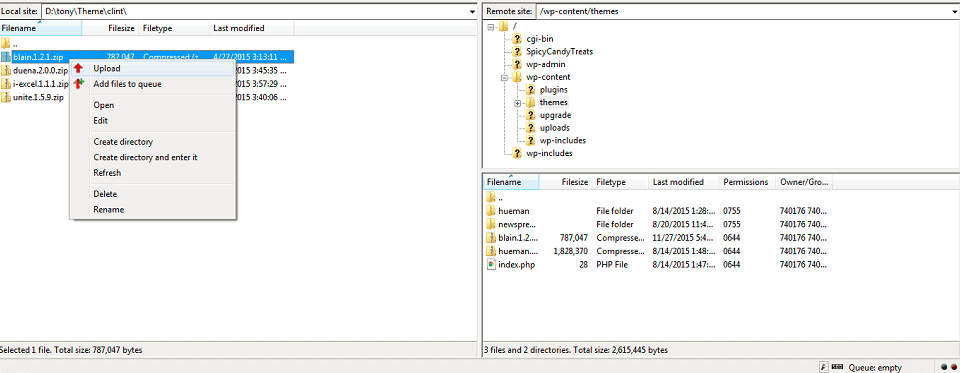960x373 pixels.
Task: Choose Add files to queue
Action: (153, 84)
